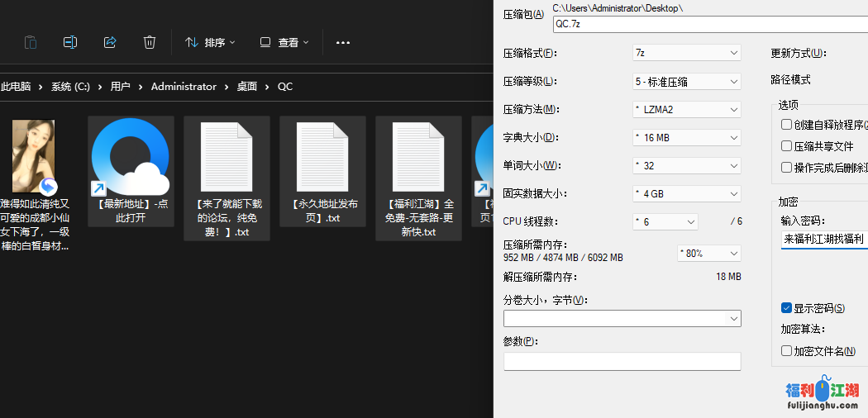Open the 排序 sort menu
The width and height of the screenshot is (868, 418).
click(x=210, y=42)
